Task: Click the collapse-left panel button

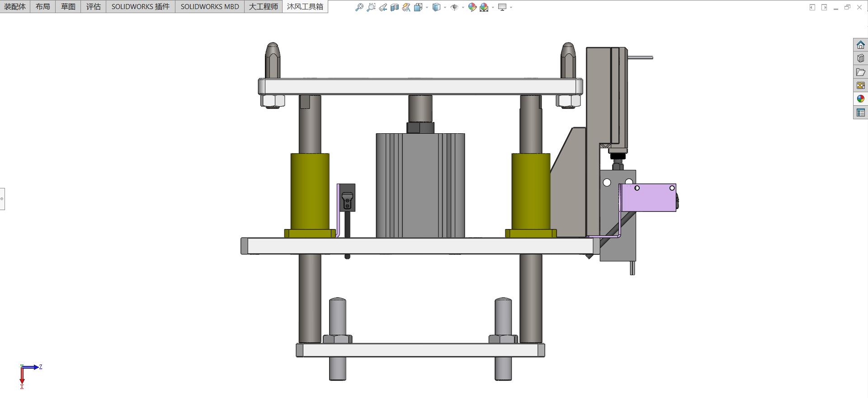Action: pos(812,7)
